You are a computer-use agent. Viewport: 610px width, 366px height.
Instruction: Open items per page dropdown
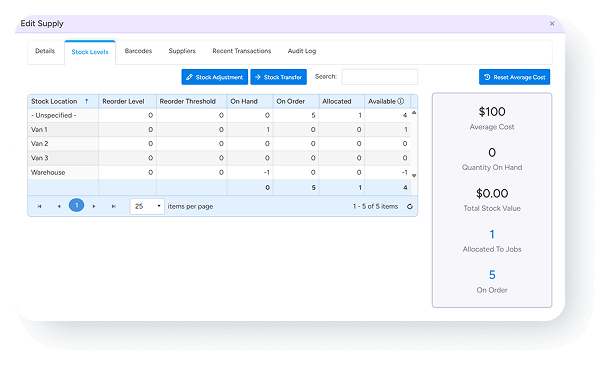[147, 206]
